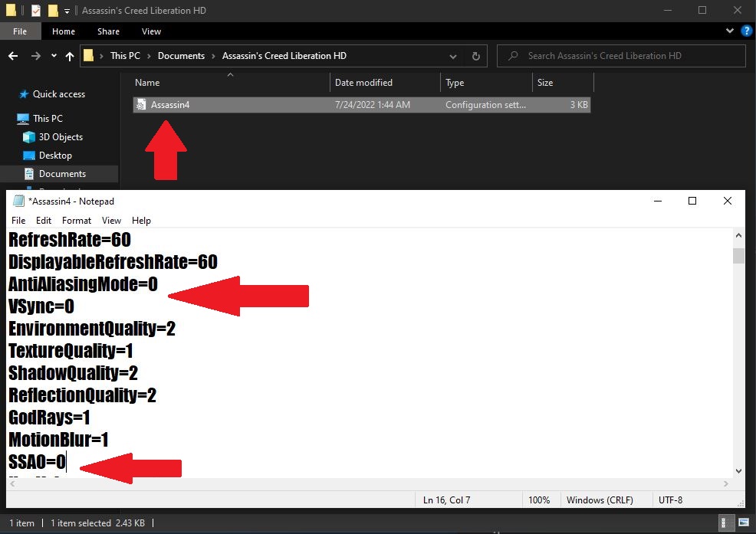Click the ReflectionQuality=2 line
The width and height of the screenshot is (756, 534).
(x=83, y=395)
